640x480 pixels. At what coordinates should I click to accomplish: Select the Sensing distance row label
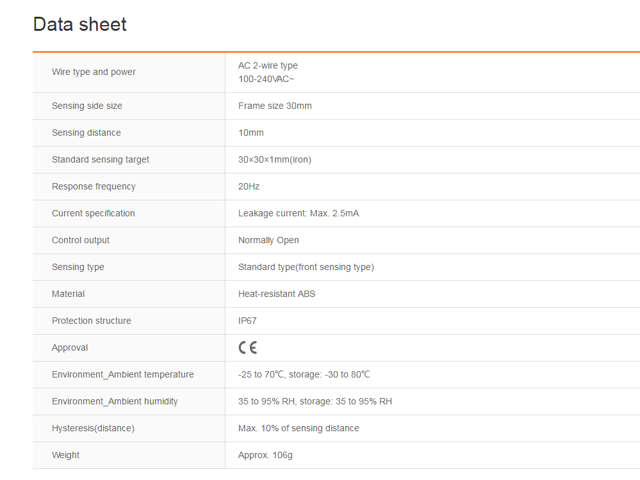86,133
